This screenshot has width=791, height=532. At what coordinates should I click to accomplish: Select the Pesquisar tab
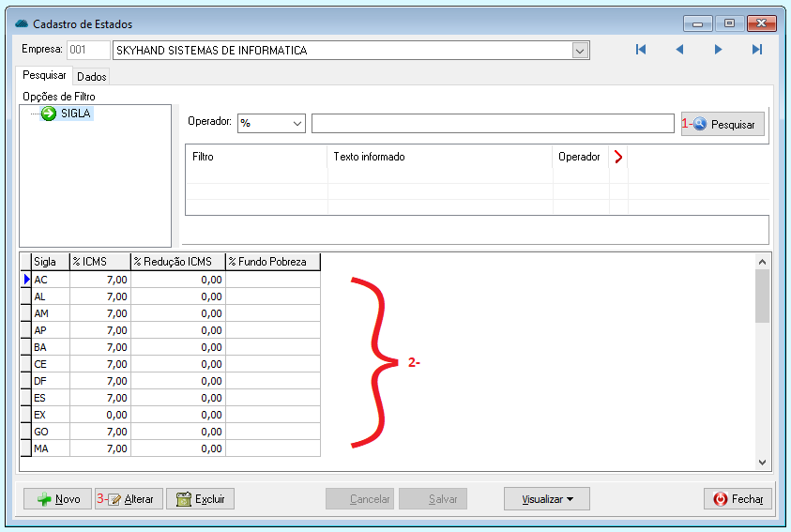[44, 76]
